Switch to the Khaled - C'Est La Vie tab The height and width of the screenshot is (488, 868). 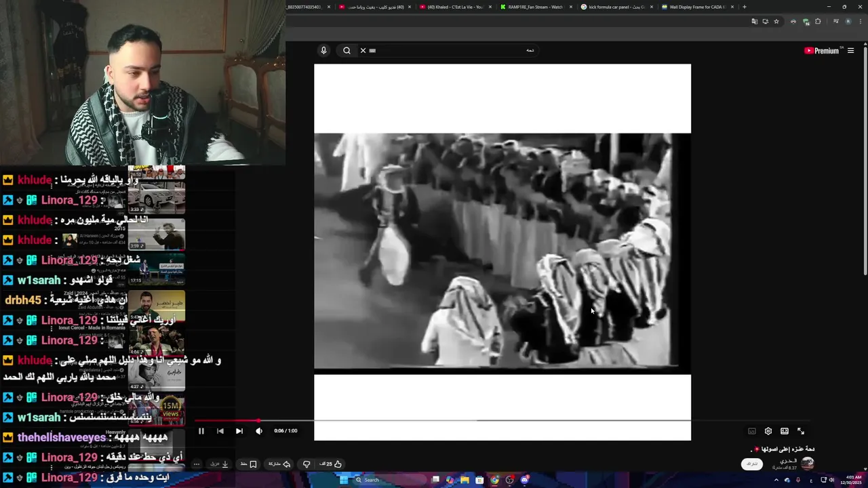tap(455, 7)
